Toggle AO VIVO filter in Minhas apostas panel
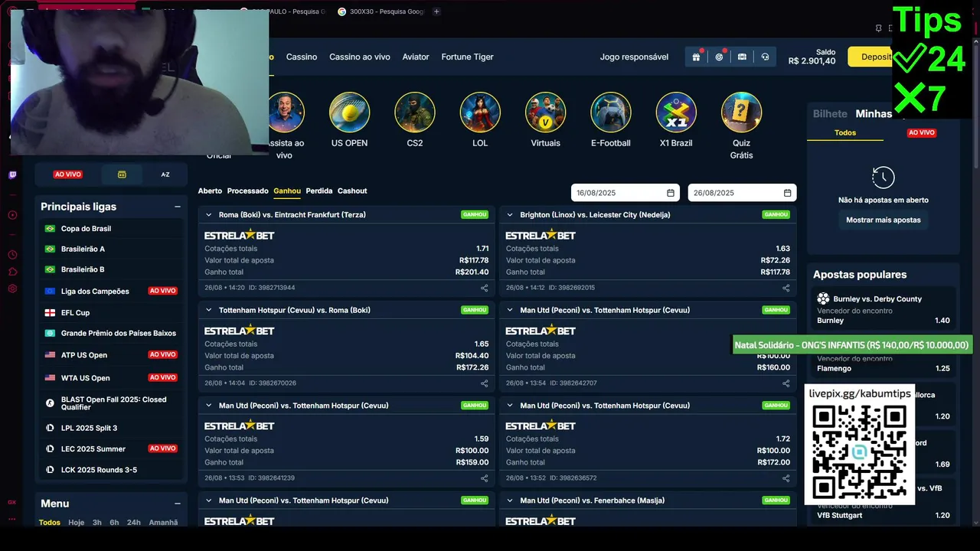Screen dimensions: 980x551 (x=922, y=132)
